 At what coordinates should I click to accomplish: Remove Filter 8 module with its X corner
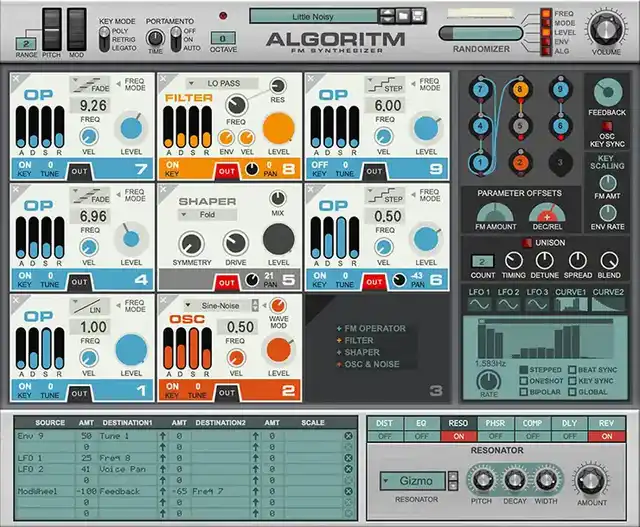point(163,78)
